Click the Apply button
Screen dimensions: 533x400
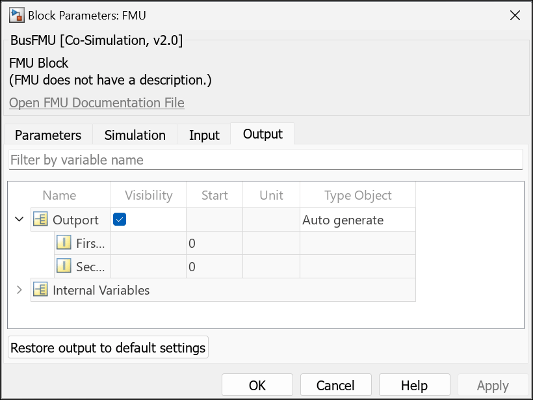coord(493,385)
